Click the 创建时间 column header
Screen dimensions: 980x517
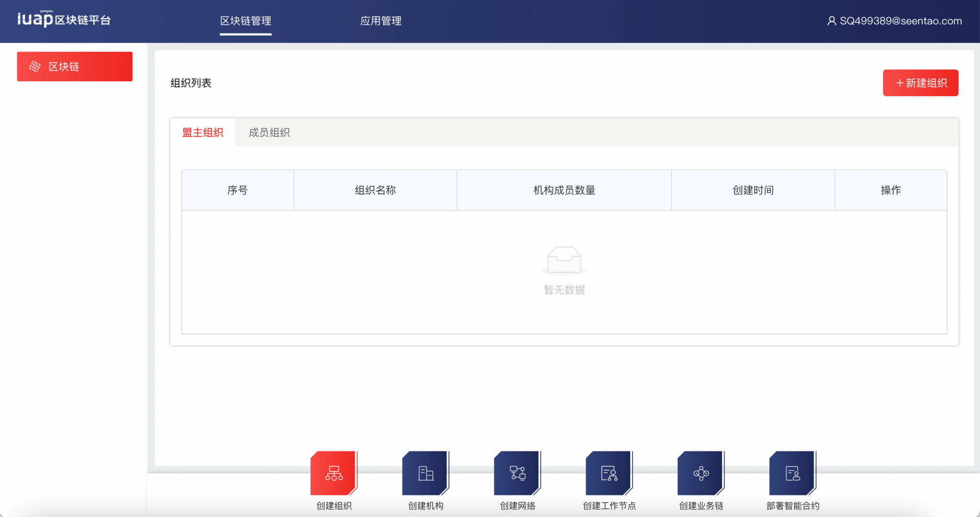(x=753, y=190)
